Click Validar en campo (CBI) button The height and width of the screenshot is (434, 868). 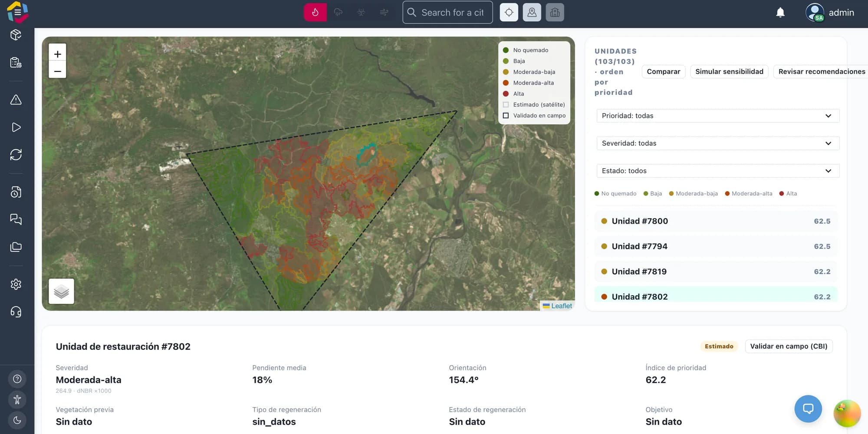click(x=789, y=346)
